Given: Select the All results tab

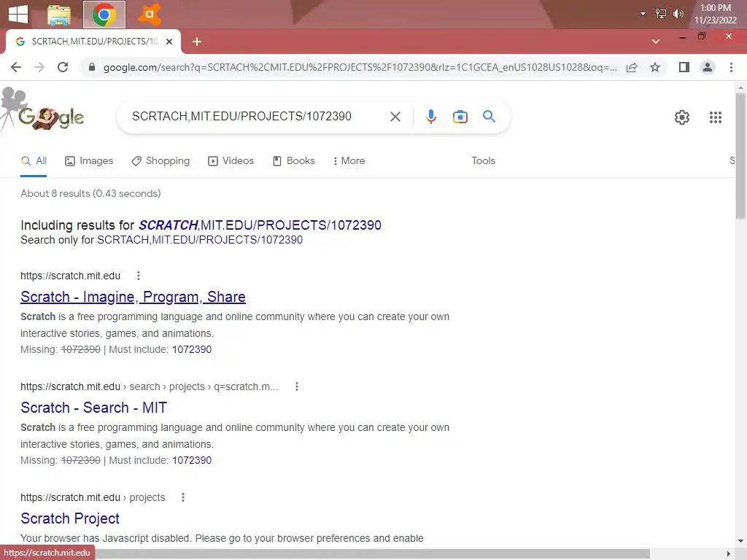Looking at the screenshot, I should tap(34, 161).
